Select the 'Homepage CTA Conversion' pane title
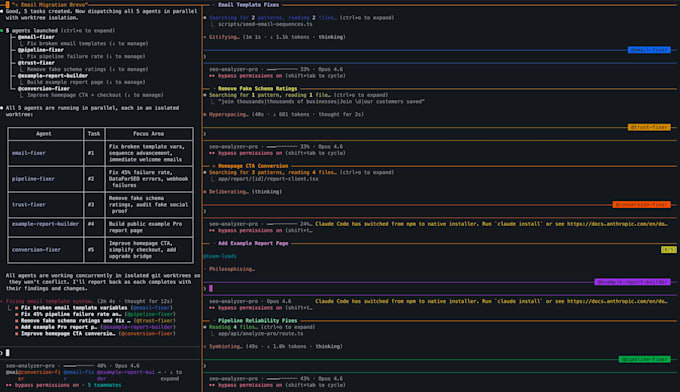This screenshot has width=680, height=392. coord(253,166)
